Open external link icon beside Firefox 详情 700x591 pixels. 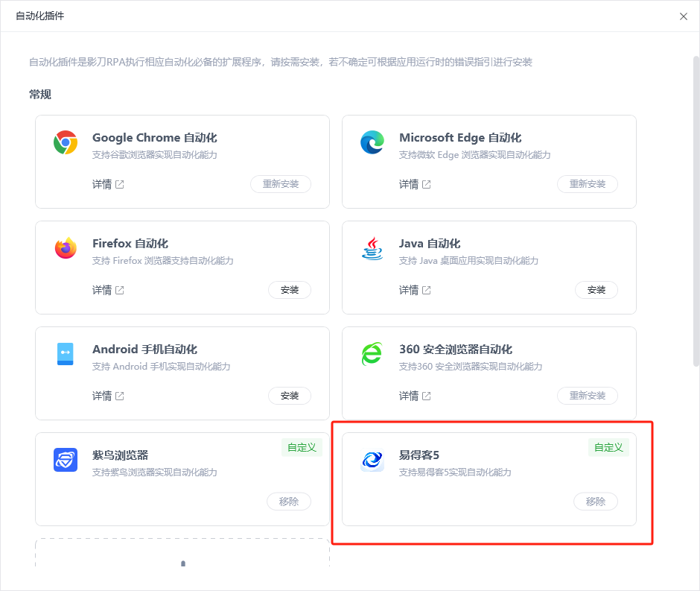click(120, 291)
